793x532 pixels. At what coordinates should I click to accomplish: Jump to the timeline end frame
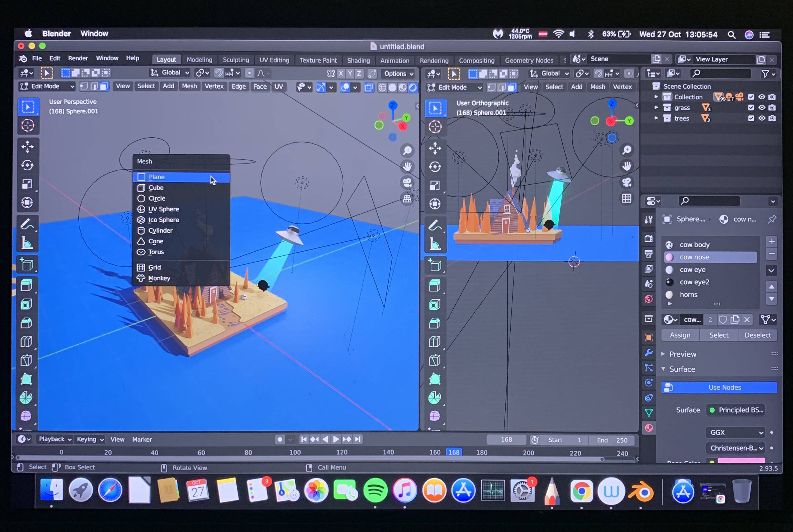(x=358, y=440)
